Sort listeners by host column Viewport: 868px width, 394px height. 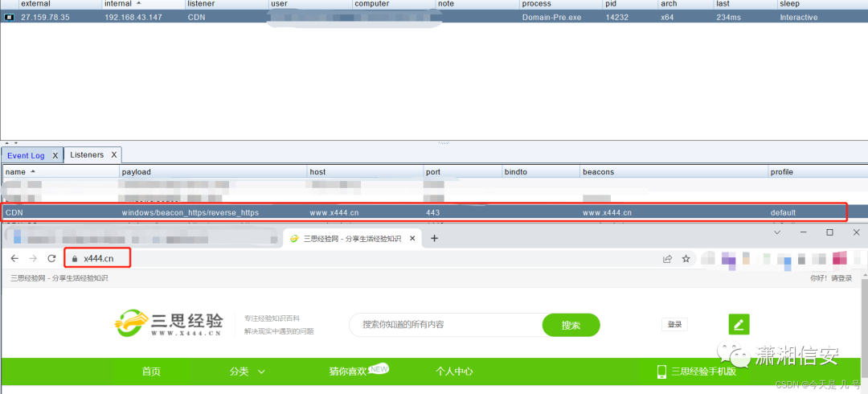tap(366, 172)
